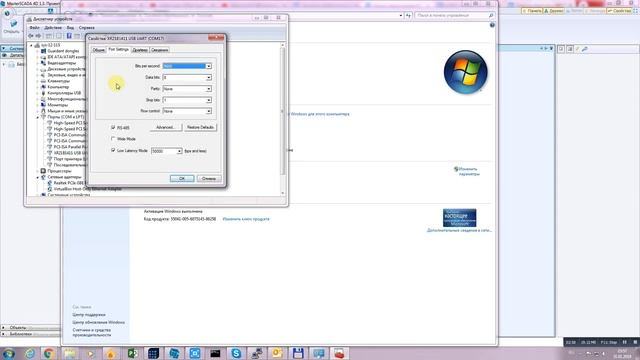This screenshot has width=640, height=360.
Task: Open the blue screenshot tool taskbar icon
Action: click(195, 353)
